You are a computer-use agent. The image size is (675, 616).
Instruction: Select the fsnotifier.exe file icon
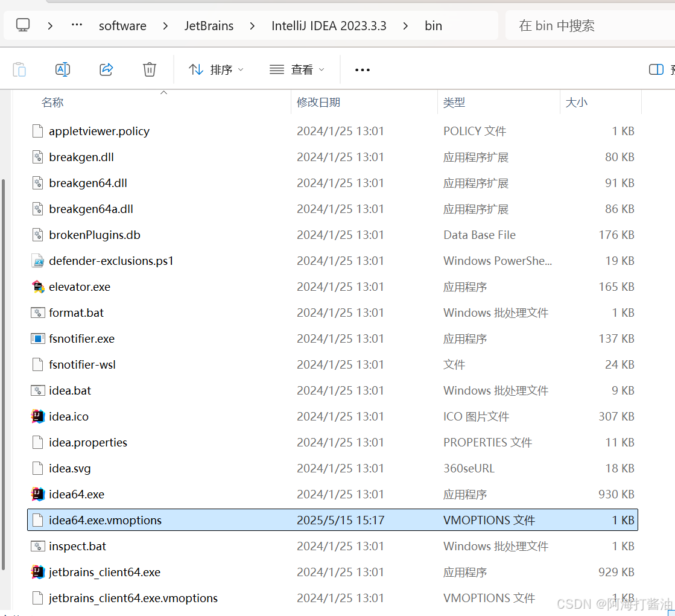[38, 339]
